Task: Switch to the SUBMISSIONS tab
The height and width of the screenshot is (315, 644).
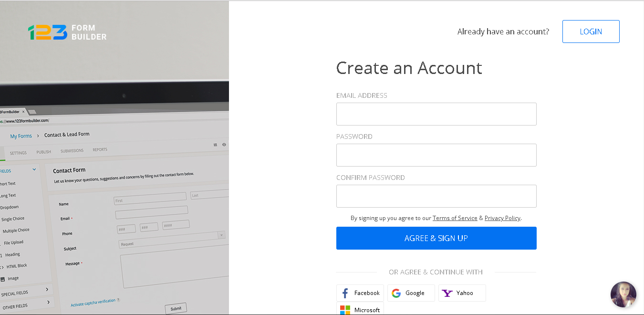Action: (x=72, y=150)
